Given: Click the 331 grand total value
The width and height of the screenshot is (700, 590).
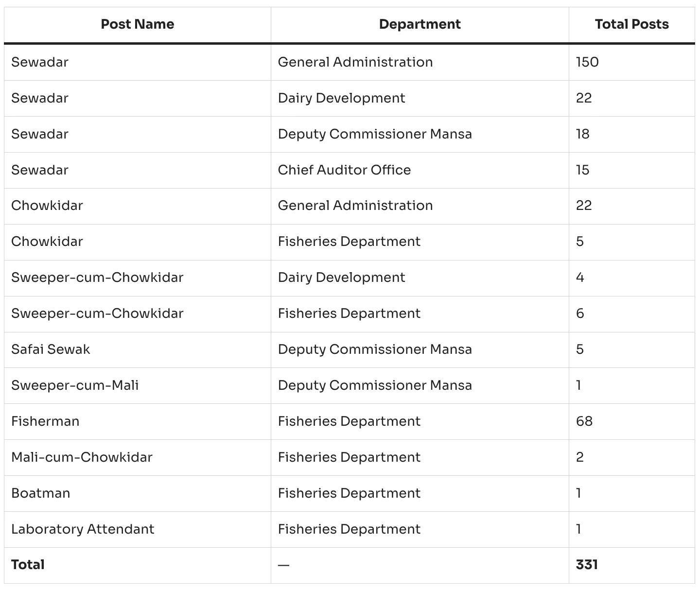Looking at the screenshot, I should click(x=587, y=565).
